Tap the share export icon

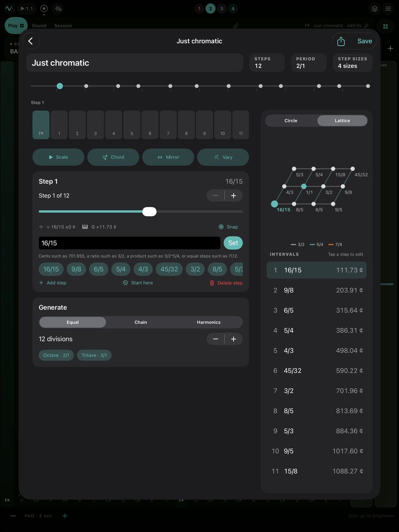341,41
